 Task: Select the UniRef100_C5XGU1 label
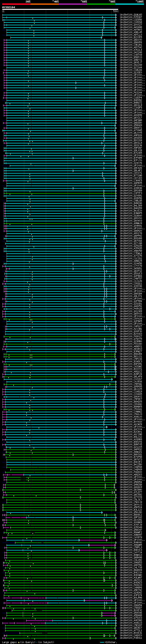click(x=131, y=409)
